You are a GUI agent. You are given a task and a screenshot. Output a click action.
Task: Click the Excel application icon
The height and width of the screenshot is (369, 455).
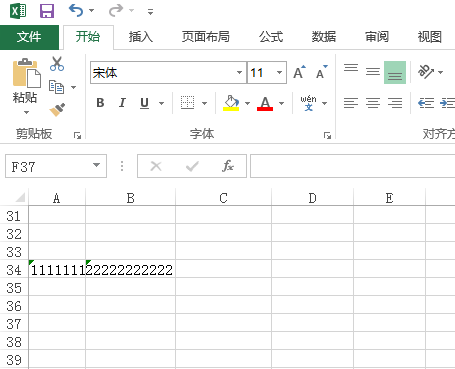[18, 11]
